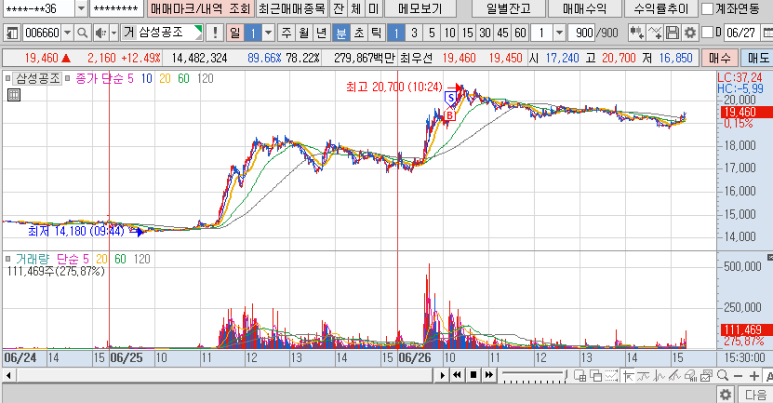The image size is (773, 403).
Task: Click the scroll-left arrow at chart bottom
Action: pos(8,375)
